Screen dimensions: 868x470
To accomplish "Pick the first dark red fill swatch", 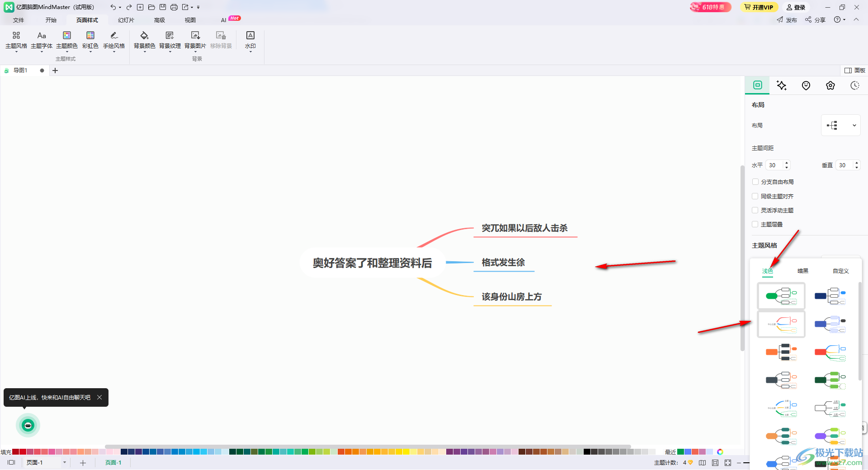I will point(16,452).
